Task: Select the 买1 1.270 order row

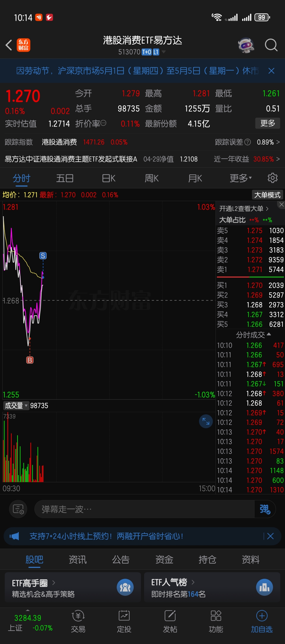Action: click(x=250, y=285)
